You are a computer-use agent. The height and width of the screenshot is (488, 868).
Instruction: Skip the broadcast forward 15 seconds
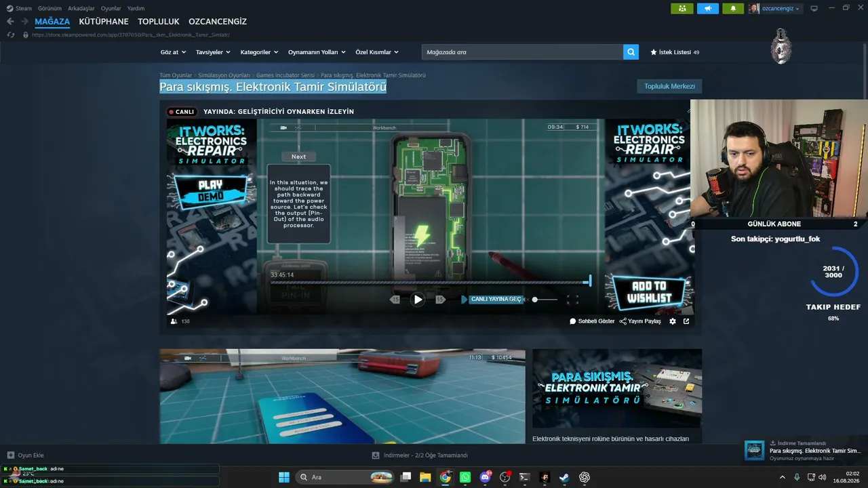click(x=440, y=300)
